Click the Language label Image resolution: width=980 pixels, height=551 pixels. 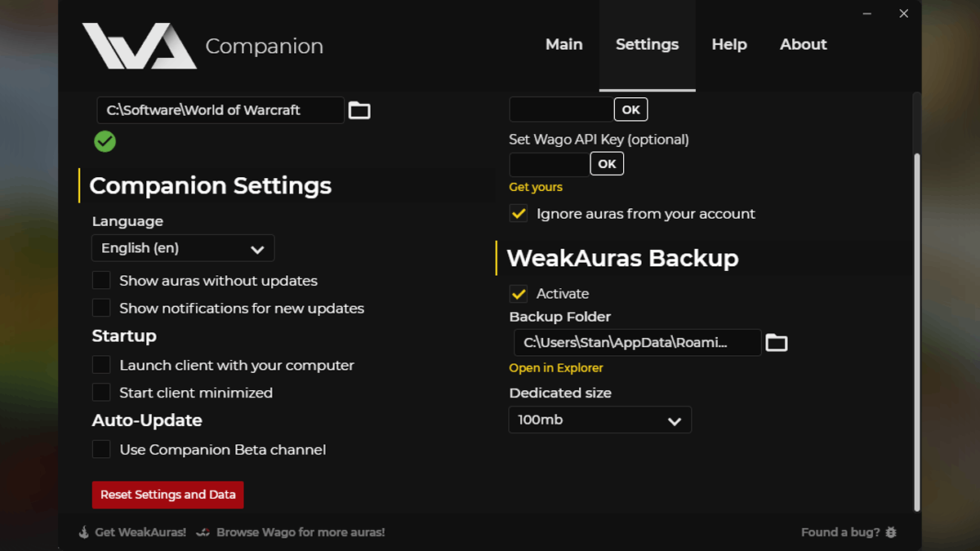(127, 221)
